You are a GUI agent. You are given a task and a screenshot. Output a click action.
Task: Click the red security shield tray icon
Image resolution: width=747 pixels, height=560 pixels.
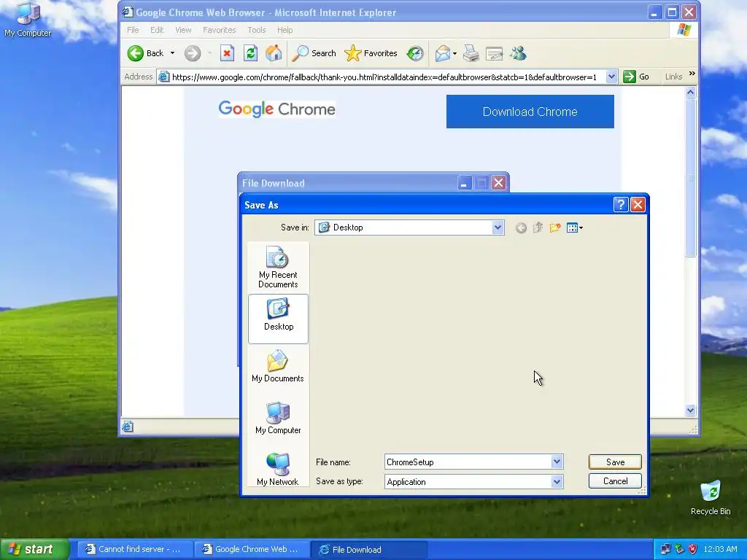point(692,549)
